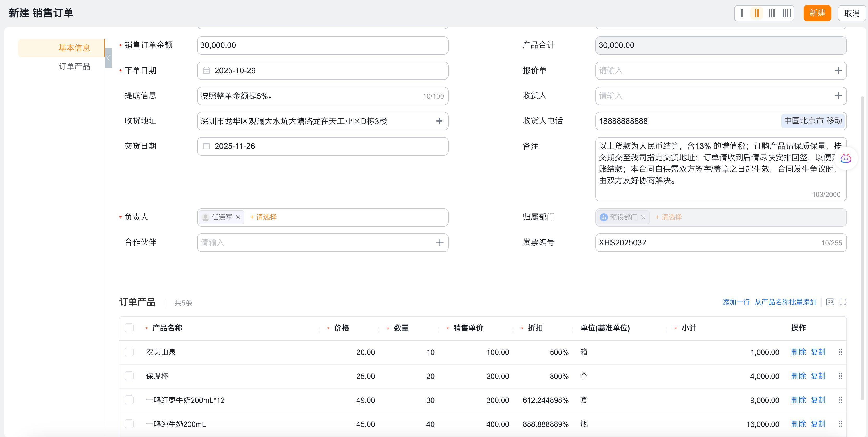Viewport: 868px width, 437px height.
Task: Open the table column settings icon
Action: click(x=830, y=302)
